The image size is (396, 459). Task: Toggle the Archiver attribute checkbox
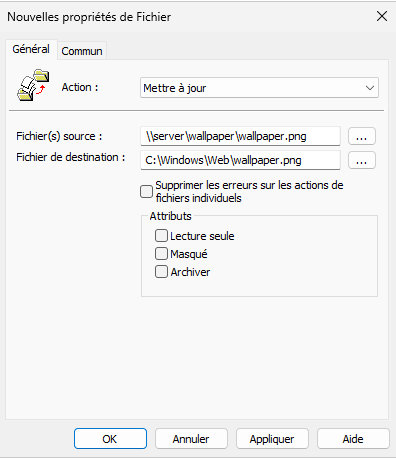tap(161, 272)
